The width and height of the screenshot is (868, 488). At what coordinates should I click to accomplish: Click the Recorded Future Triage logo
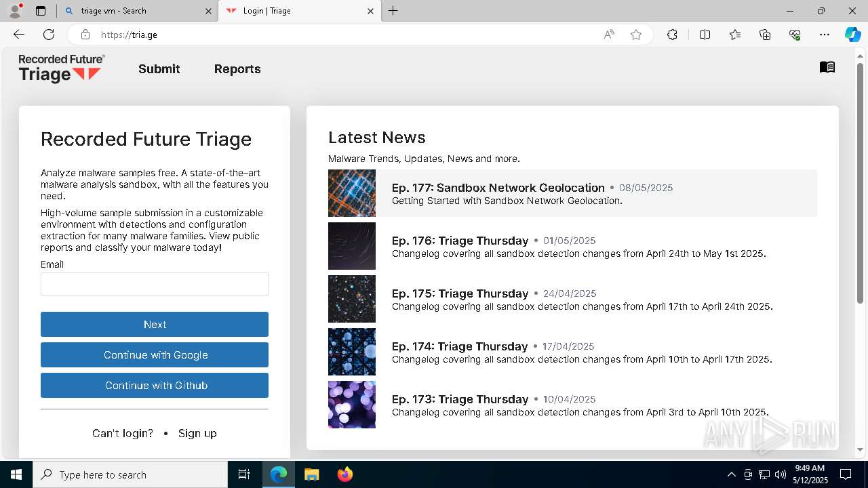click(x=62, y=68)
